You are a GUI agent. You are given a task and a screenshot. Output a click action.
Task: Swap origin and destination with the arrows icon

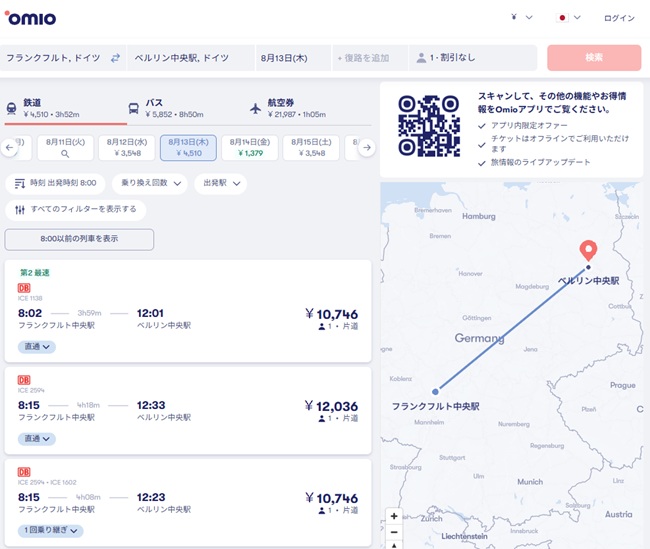[115, 58]
